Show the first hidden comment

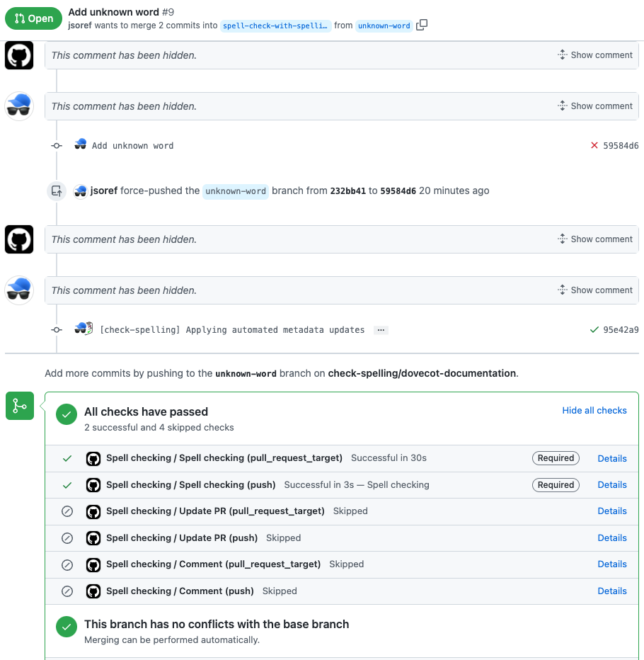595,55
